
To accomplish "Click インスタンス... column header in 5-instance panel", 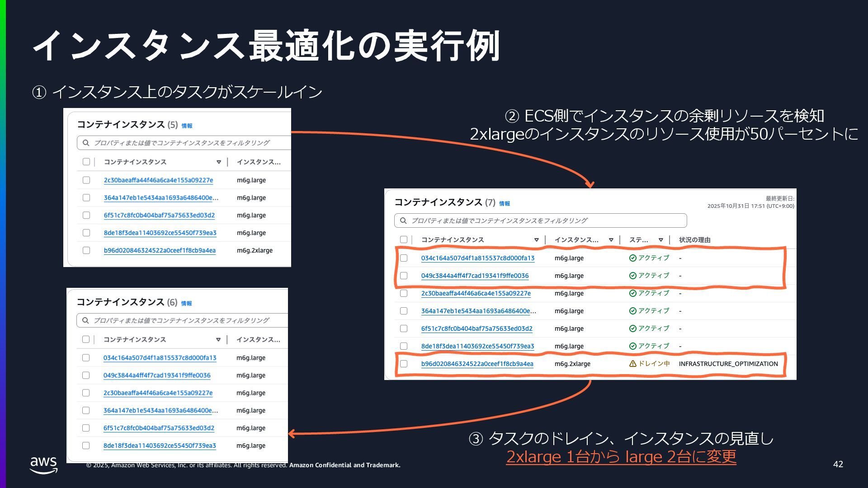I will [258, 162].
